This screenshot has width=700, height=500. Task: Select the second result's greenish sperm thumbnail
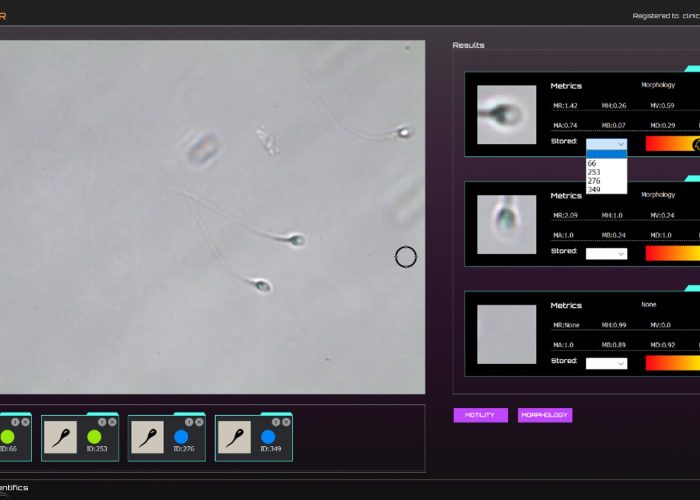pos(506,225)
